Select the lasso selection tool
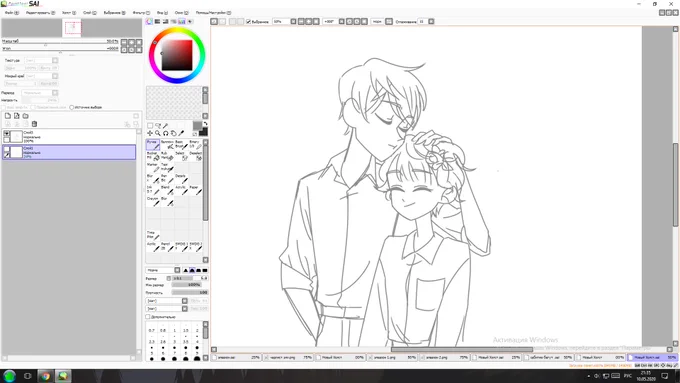This screenshot has height=383, width=680. 158,125
